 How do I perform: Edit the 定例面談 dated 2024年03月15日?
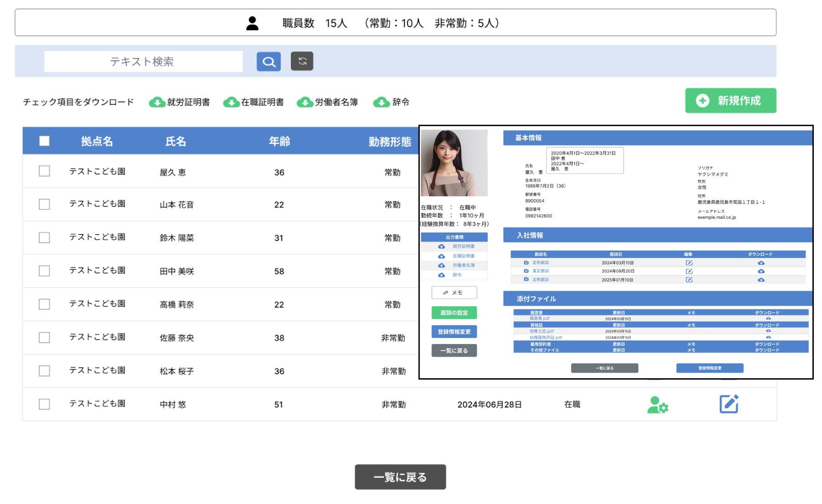tap(688, 262)
